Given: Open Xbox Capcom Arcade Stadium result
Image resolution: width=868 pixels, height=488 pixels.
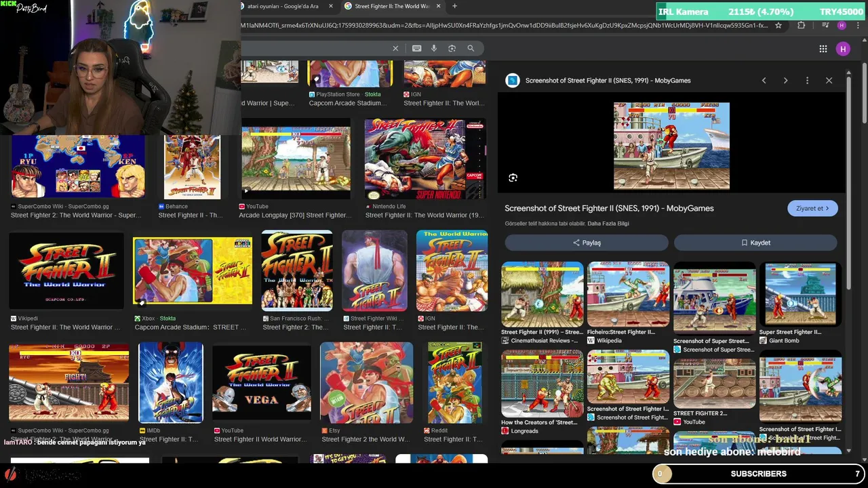Looking at the screenshot, I should 193,270.
